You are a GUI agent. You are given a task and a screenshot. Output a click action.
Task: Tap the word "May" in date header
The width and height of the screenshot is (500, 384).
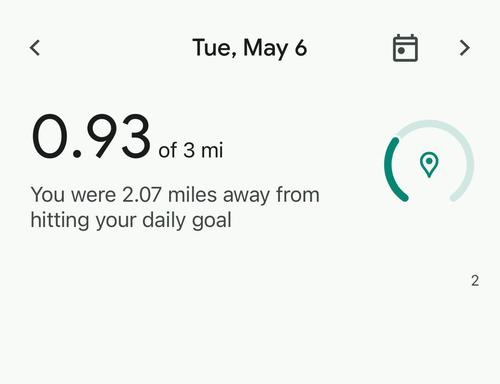click(x=266, y=49)
